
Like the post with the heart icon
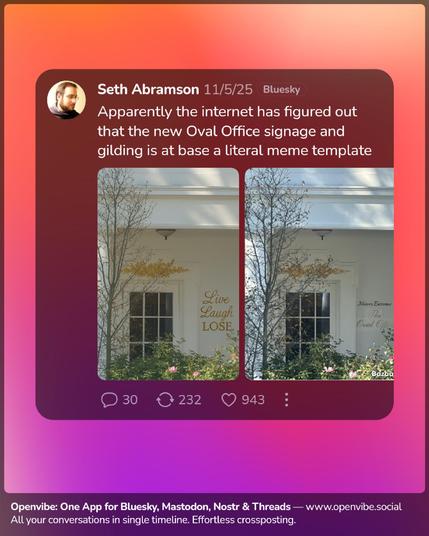coord(228,400)
